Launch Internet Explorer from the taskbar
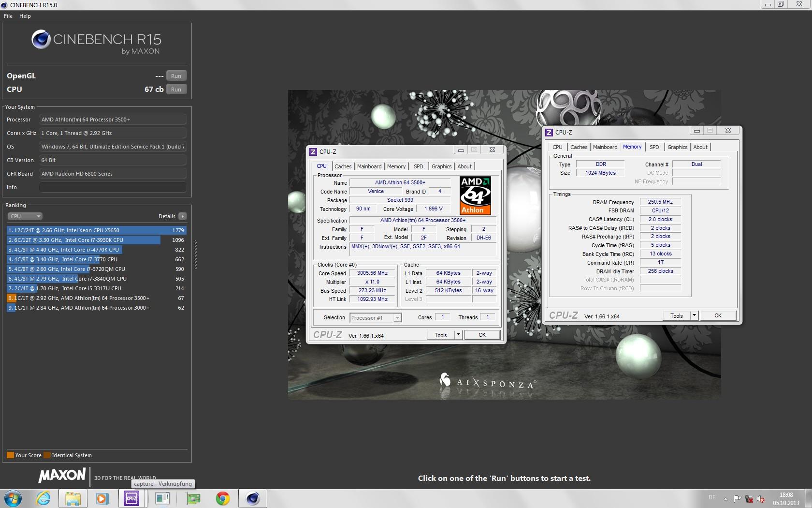This screenshot has height=508, width=812. tap(43, 498)
